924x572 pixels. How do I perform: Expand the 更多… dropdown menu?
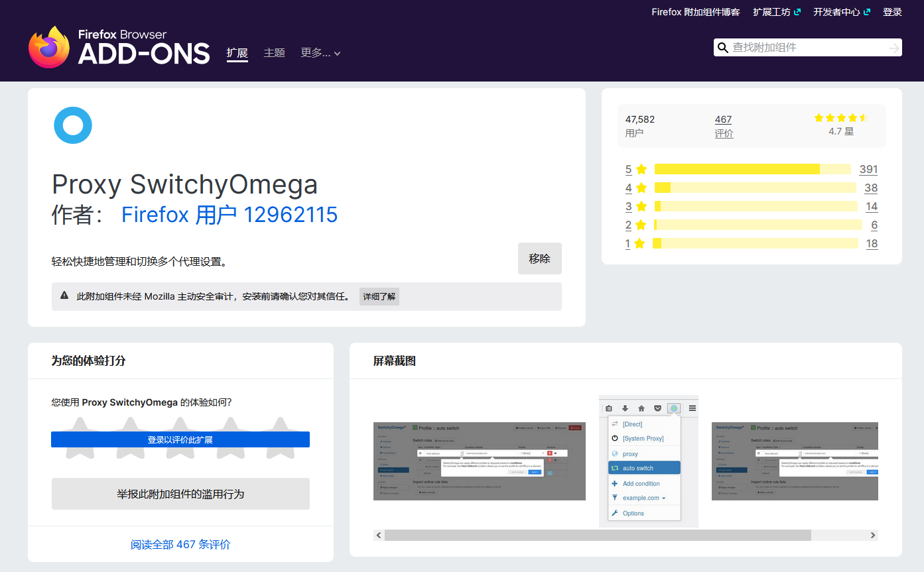[x=320, y=53]
